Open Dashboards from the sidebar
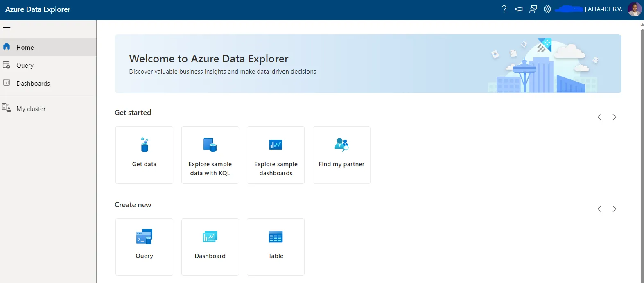 point(48,83)
